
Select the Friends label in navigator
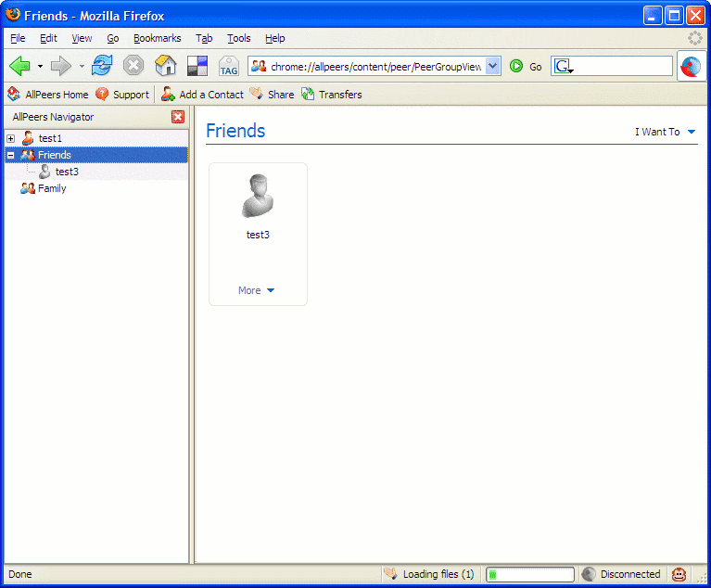pyautogui.click(x=55, y=155)
